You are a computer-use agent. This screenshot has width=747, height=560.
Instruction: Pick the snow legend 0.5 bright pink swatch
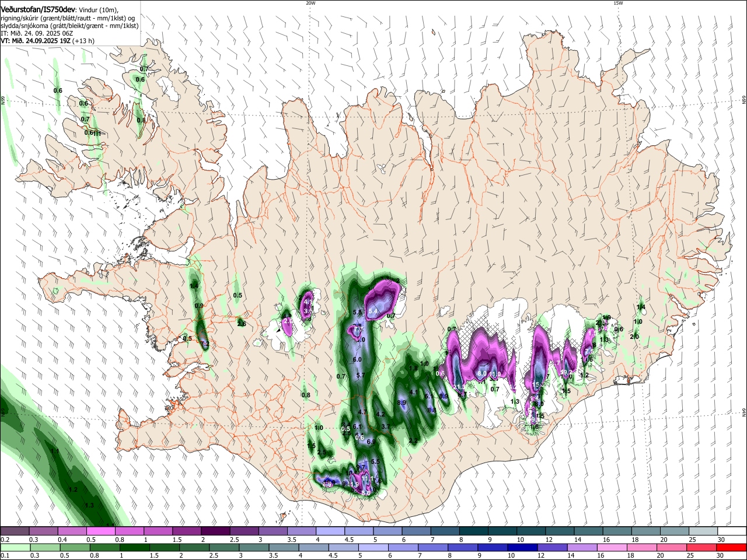pyautogui.click(x=100, y=531)
